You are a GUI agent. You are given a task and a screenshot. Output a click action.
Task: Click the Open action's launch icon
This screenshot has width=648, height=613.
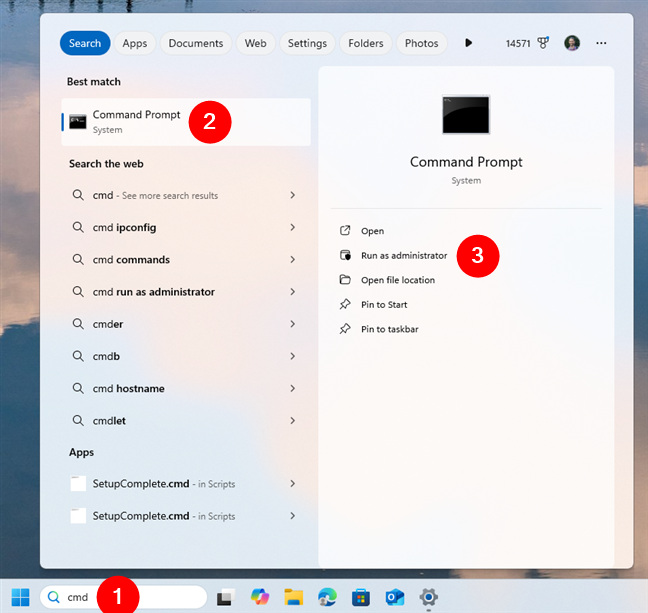point(345,231)
